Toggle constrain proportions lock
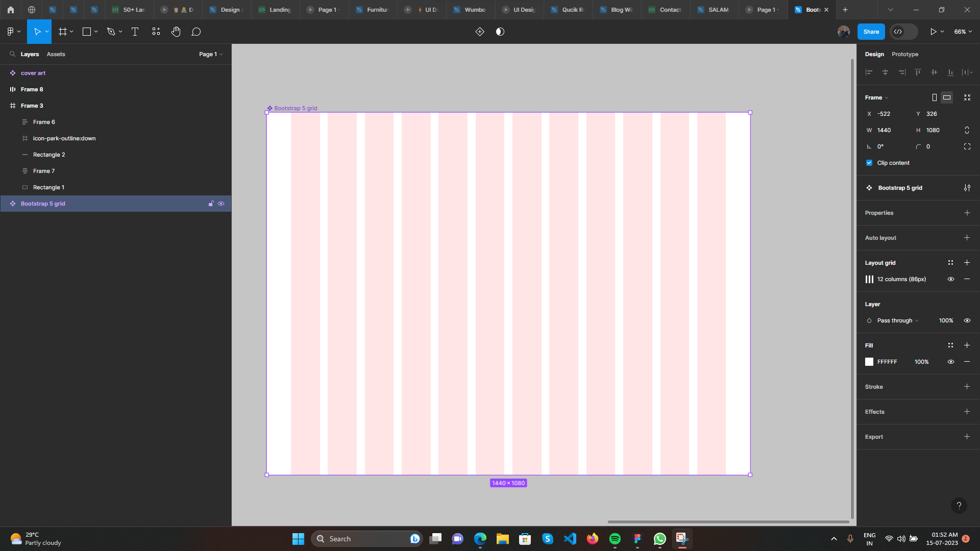 coord(967,130)
